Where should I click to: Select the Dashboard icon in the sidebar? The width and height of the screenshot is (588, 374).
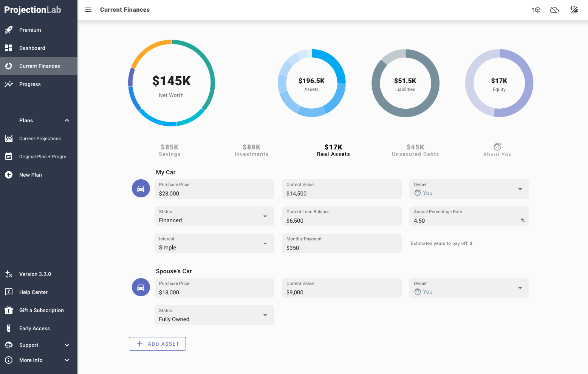pyautogui.click(x=9, y=48)
